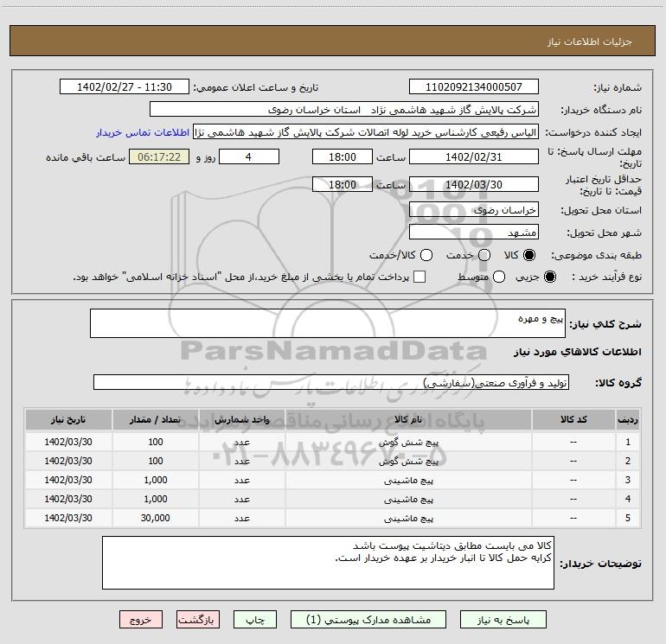Click the اطلاعات کالاهای مورد نیاز heading
The height and width of the screenshot is (644, 666).
pos(578,352)
